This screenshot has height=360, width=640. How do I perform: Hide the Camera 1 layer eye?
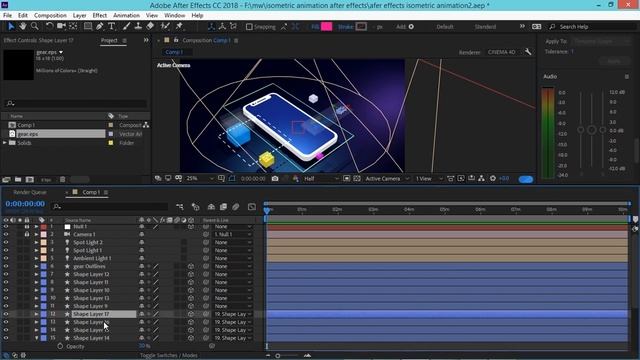coord(6,234)
